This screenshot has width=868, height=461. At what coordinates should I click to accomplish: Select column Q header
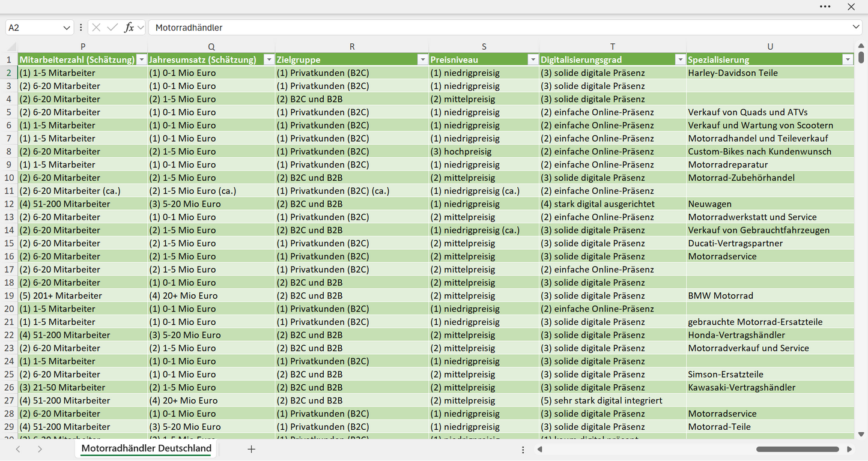(211, 47)
